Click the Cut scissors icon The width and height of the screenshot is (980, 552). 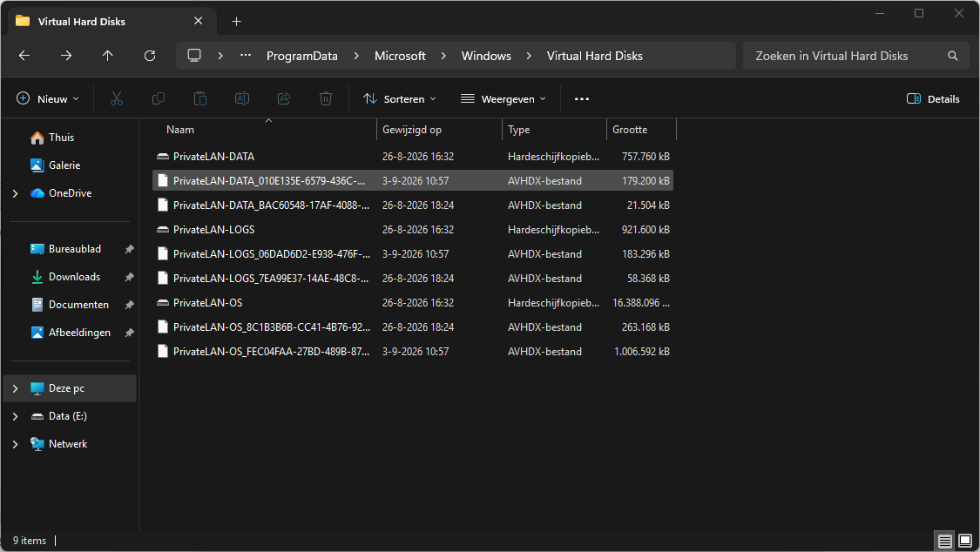pos(116,98)
